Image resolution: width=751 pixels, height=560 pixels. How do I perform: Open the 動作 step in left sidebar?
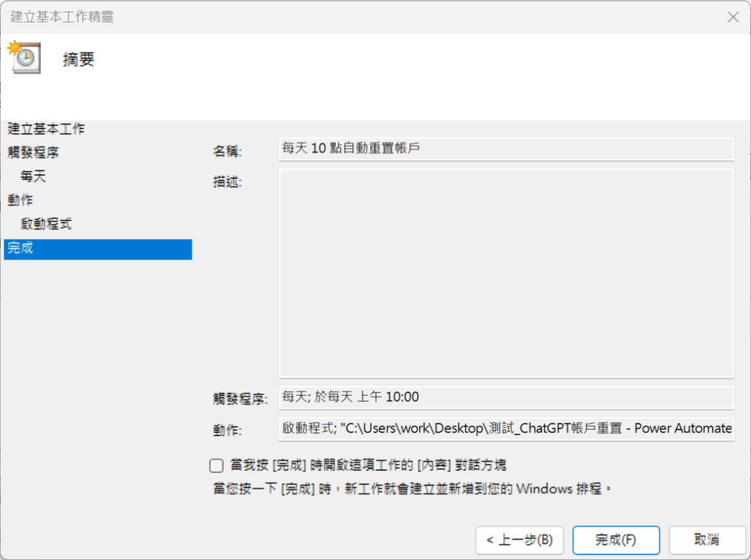pyautogui.click(x=21, y=200)
